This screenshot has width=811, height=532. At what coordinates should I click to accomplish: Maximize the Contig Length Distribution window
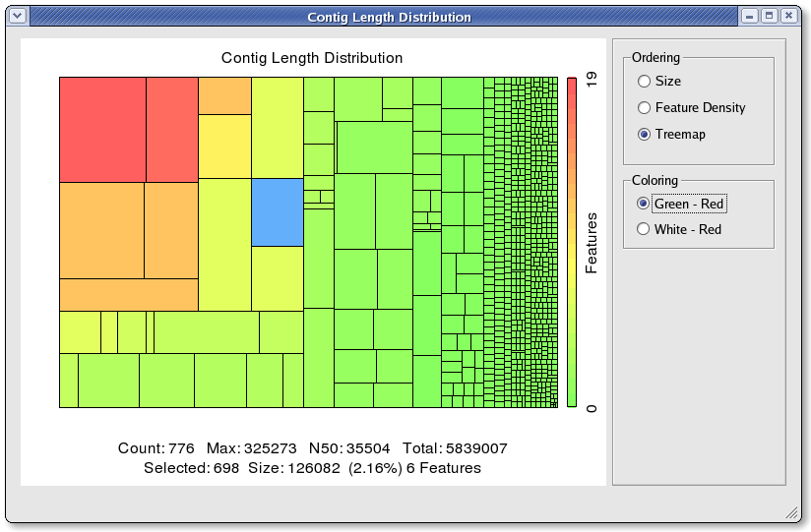770,17
